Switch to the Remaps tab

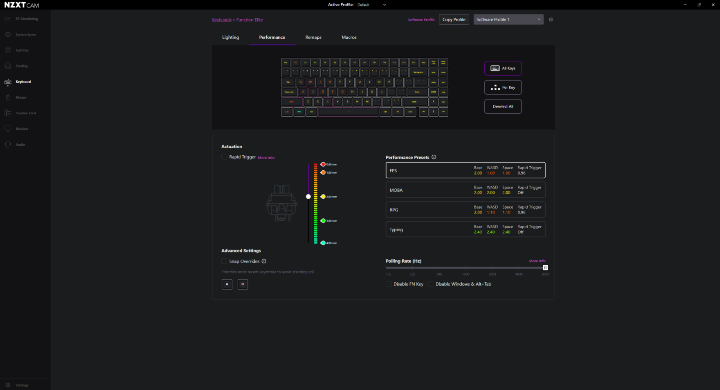pos(313,37)
